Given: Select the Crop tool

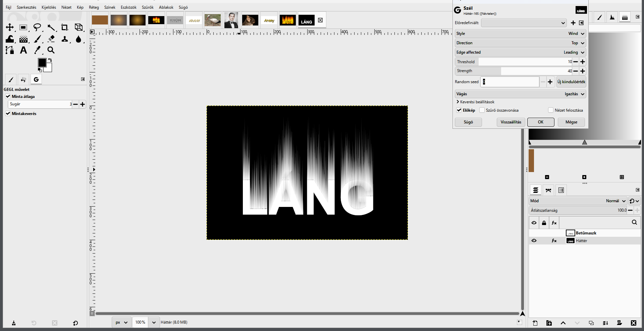Looking at the screenshot, I should click(65, 27).
